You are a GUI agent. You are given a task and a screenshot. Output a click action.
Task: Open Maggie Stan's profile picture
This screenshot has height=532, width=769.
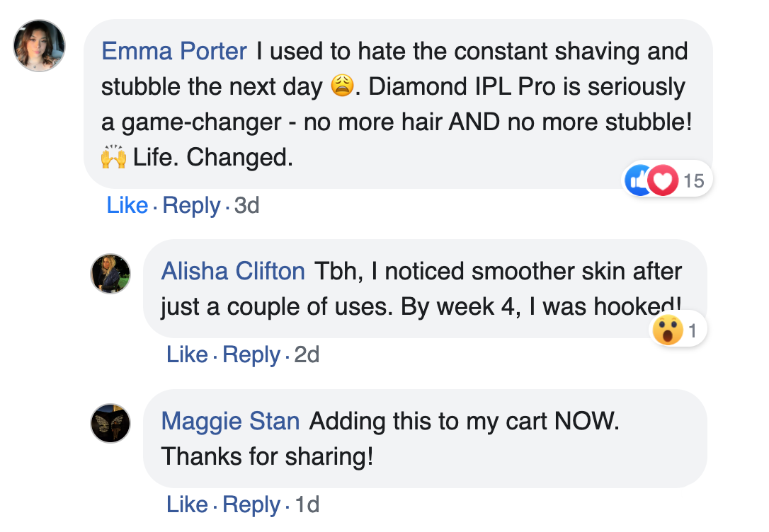[110, 423]
